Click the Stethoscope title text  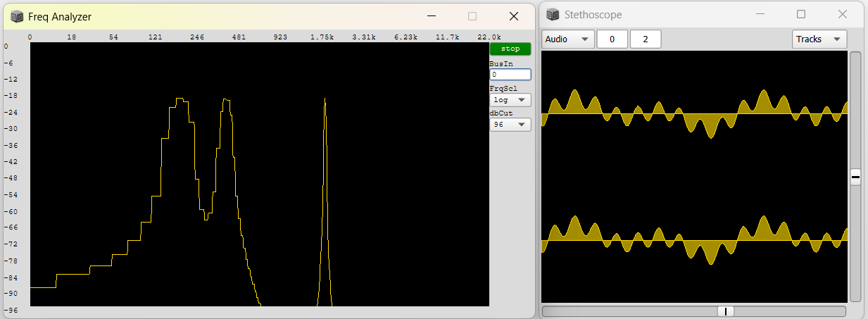tap(593, 14)
